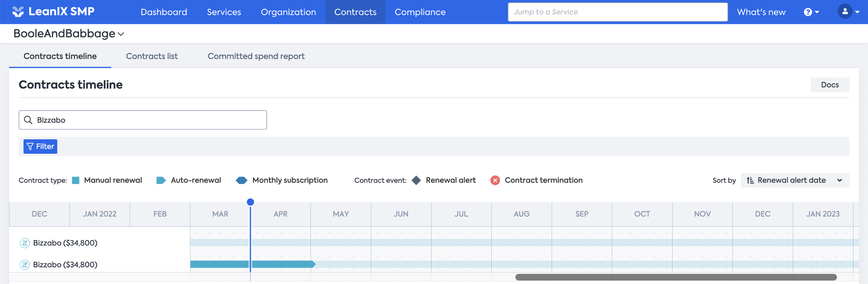The height and width of the screenshot is (284, 868).
Task: Click the Renewal alert diamond legend icon
Action: point(416,180)
